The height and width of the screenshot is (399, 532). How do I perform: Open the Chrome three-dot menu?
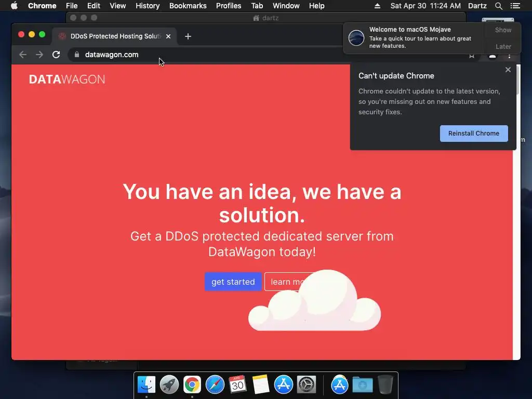point(509,56)
